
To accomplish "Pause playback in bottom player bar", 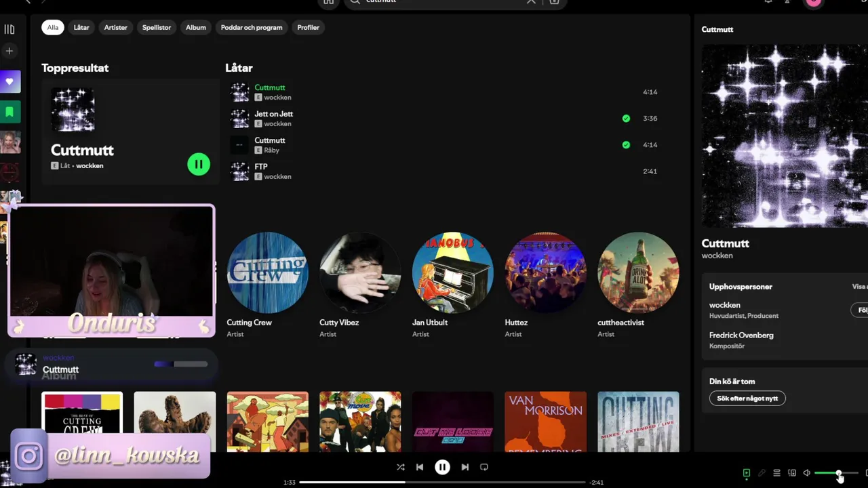I will pos(442,467).
